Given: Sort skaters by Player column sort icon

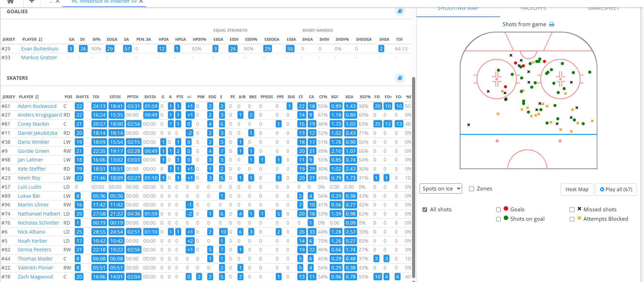Looking at the screenshot, I should (37, 97).
